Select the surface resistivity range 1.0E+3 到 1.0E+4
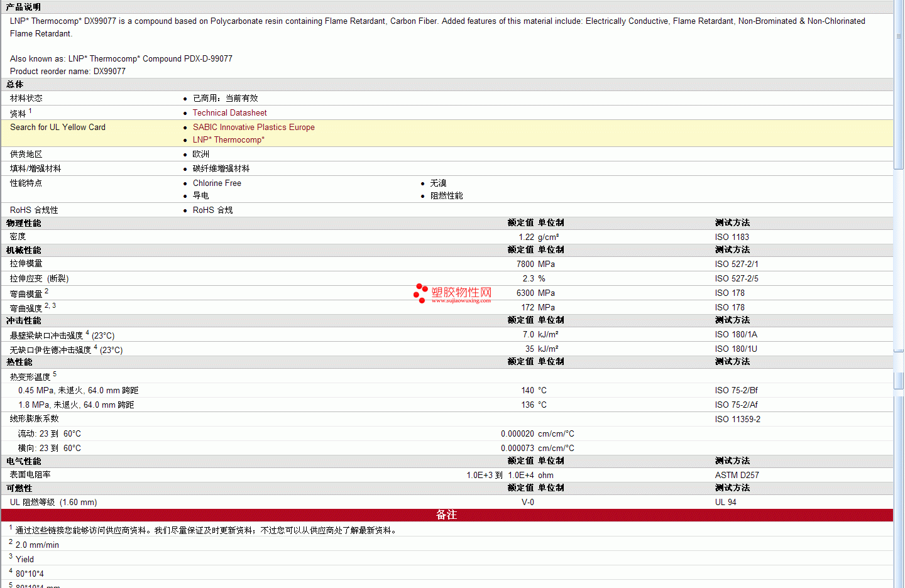 500,476
